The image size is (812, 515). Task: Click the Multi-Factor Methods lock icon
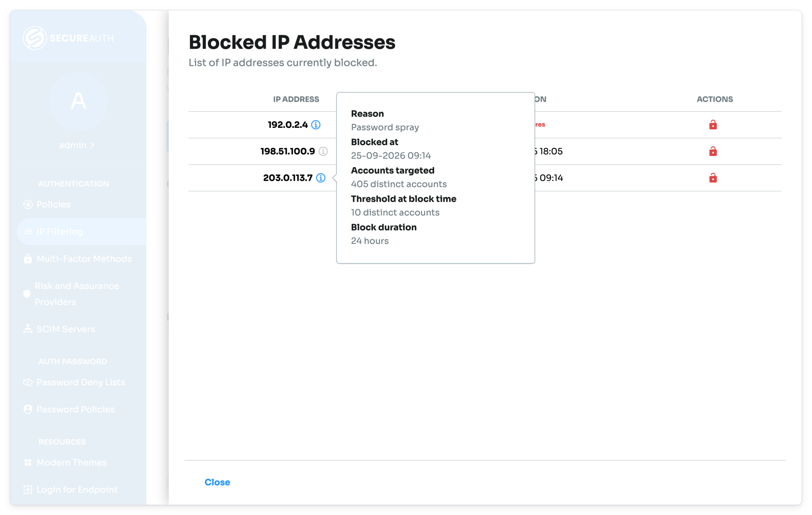[28, 259]
